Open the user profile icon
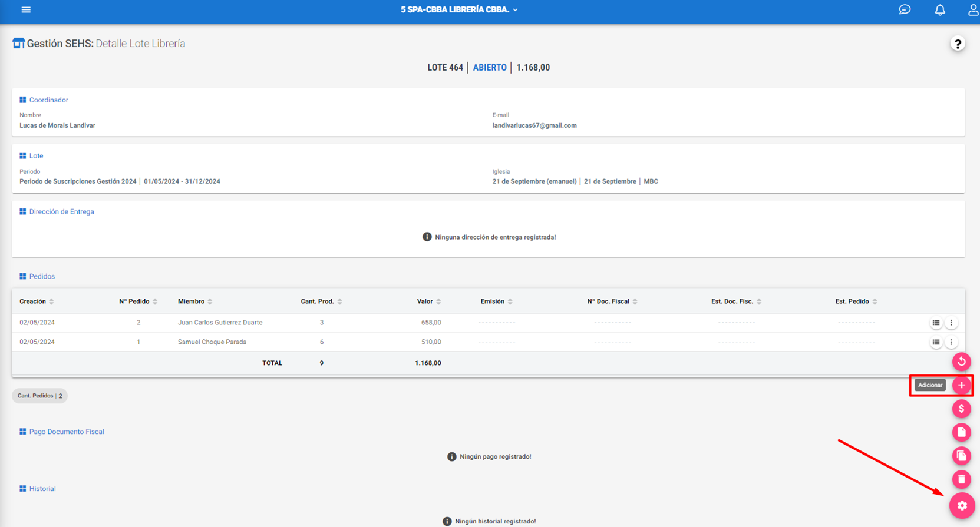980x527 pixels. coord(973,9)
